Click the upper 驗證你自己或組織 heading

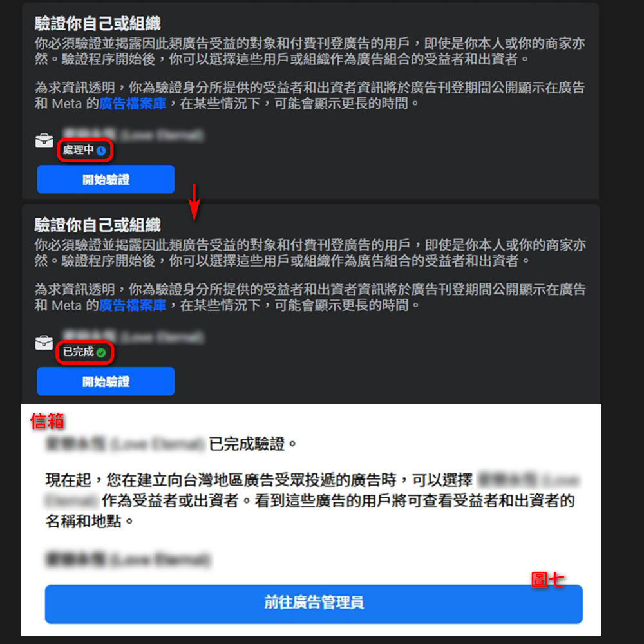coord(98,23)
